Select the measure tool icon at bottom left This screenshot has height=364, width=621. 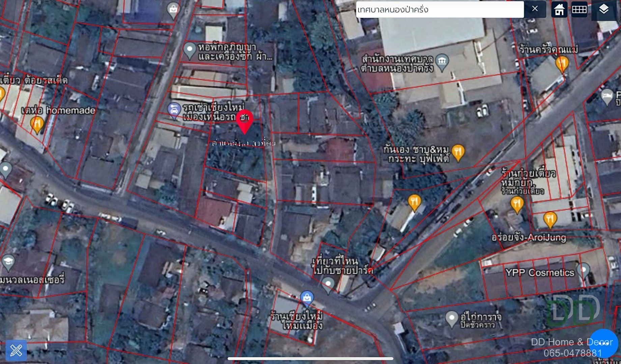[x=16, y=350]
